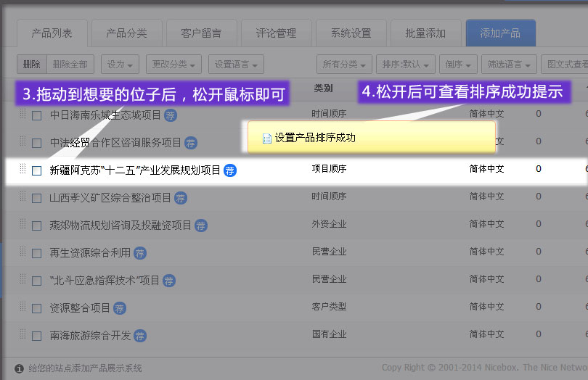Click the 添加产品 button
588x380 pixels.
tap(500, 33)
